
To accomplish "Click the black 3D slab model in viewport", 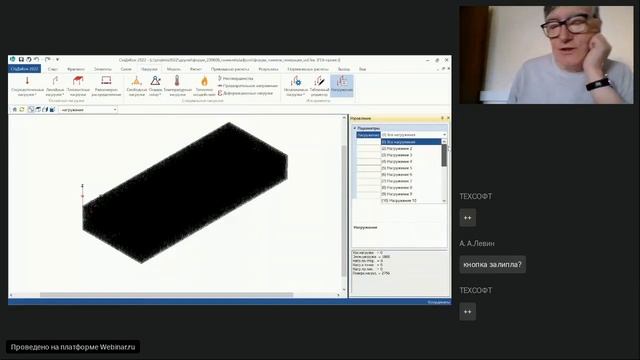I will (186, 192).
